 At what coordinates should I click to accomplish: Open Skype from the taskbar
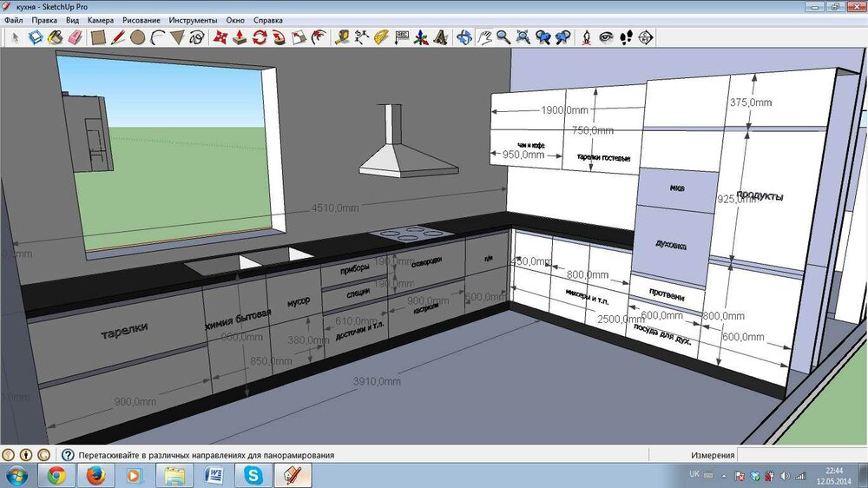coord(253,475)
